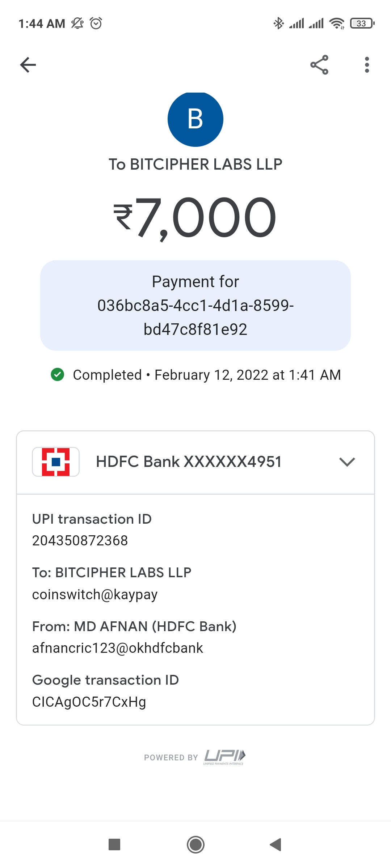Tap the HDFC Bank XXXXXX4951 account row
This screenshot has width=391, height=868.
click(189, 462)
